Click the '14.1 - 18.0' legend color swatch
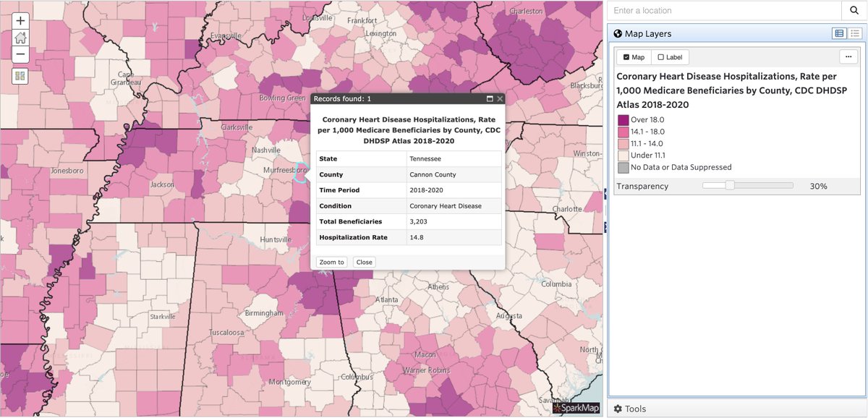 point(623,132)
